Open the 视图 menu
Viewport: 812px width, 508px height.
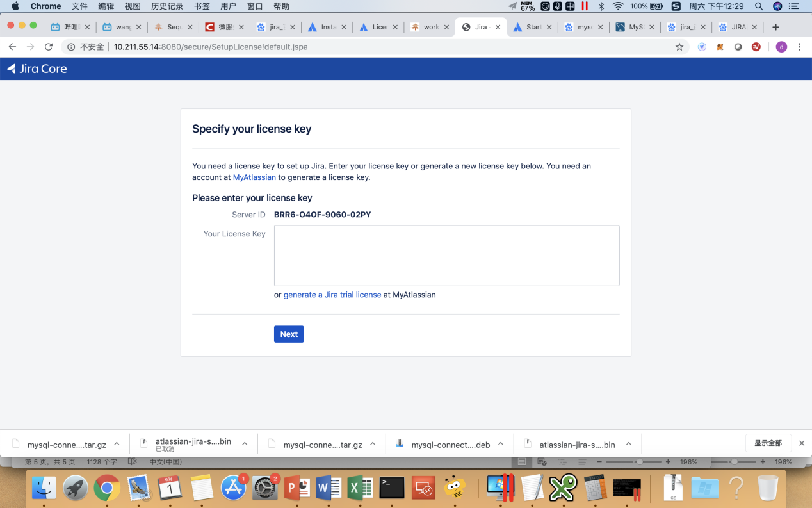click(x=133, y=6)
